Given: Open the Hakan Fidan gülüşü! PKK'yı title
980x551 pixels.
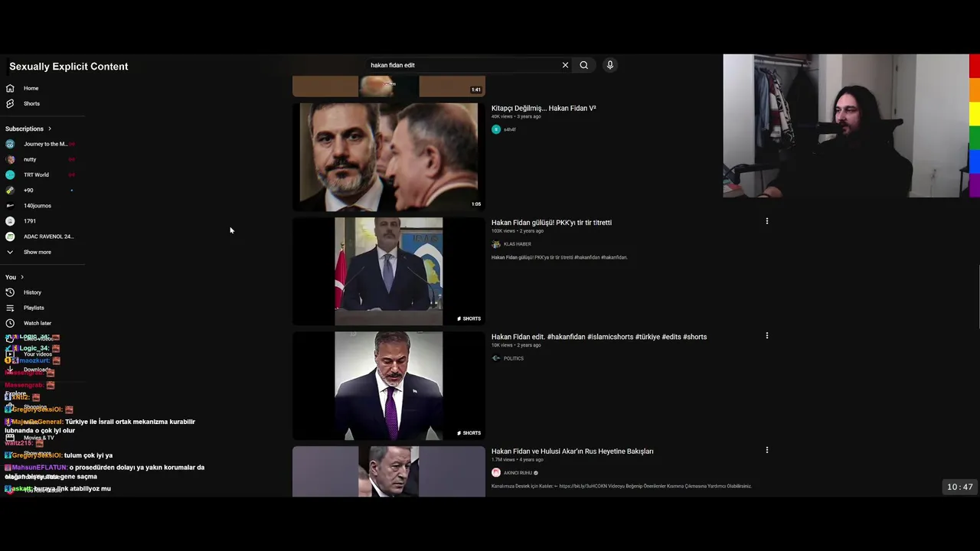Looking at the screenshot, I should click(x=551, y=223).
